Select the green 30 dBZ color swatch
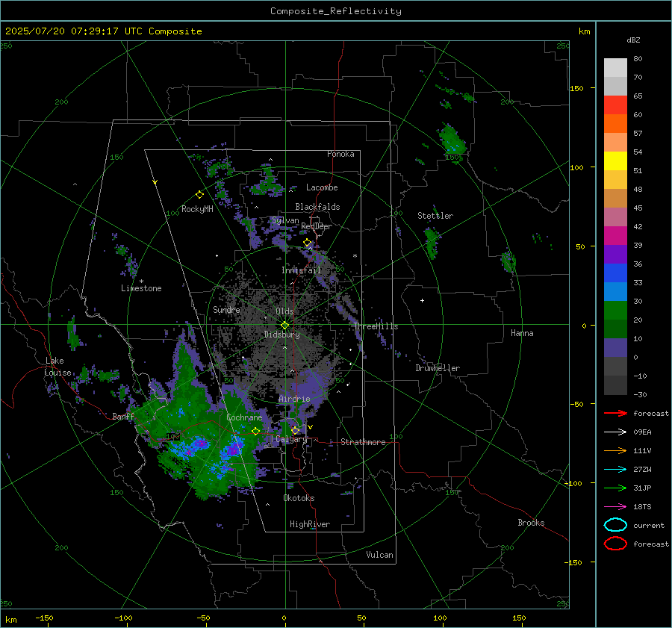Image resolution: width=672 pixels, height=628 pixels. pyautogui.click(x=615, y=310)
